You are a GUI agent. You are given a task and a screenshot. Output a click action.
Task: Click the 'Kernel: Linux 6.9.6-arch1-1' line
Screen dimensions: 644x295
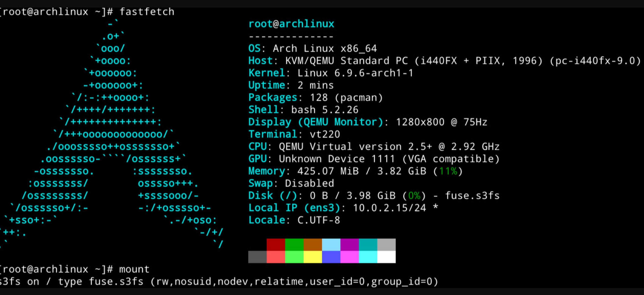(331, 73)
